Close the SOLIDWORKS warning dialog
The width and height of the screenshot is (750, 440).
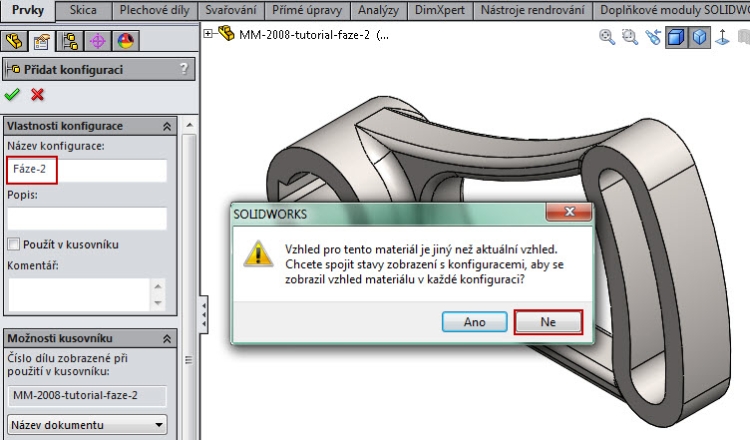[x=569, y=212]
